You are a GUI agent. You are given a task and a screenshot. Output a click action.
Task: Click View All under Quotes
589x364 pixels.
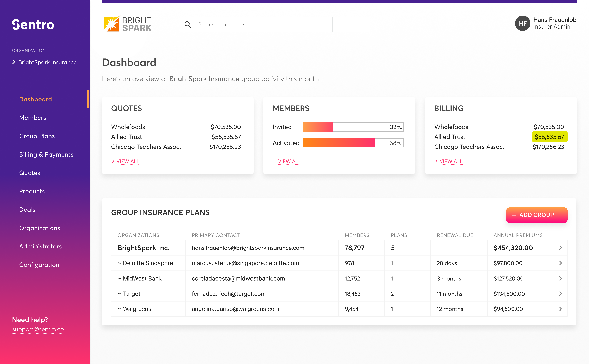point(128,161)
